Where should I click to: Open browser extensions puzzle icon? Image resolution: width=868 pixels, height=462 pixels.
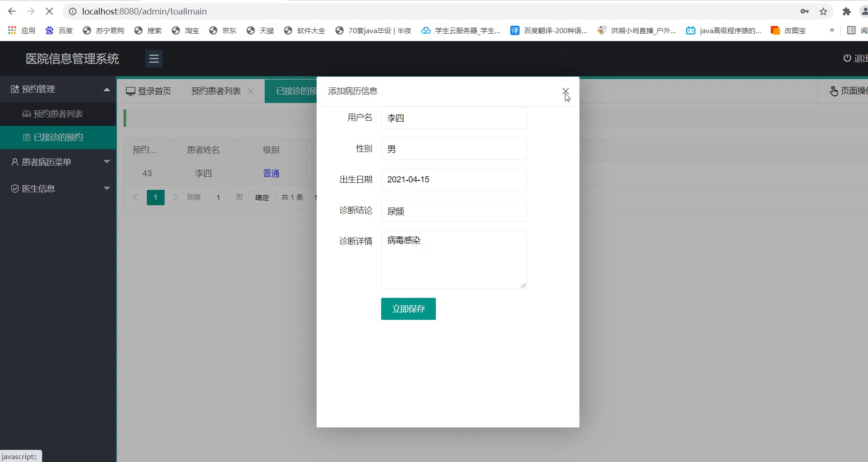tap(846, 12)
